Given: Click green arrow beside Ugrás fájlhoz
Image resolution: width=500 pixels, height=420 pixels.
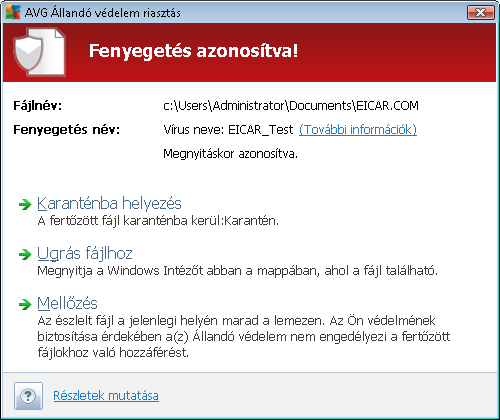Looking at the screenshot, I should tap(25, 254).
